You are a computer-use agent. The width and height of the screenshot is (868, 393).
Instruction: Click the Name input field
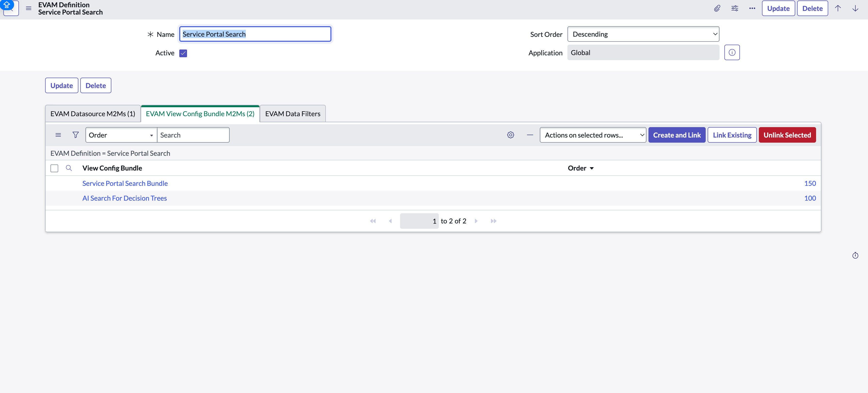coord(255,34)
